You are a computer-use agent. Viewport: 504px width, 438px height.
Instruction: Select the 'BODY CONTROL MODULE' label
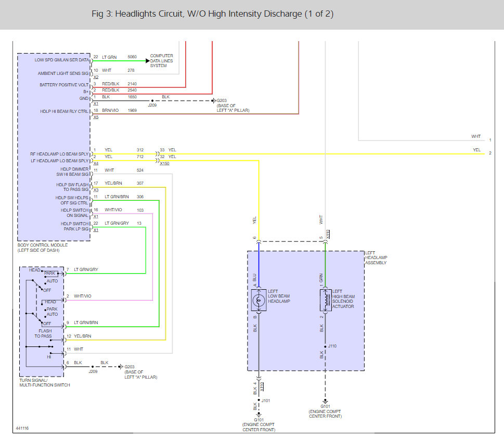tap(43, 245)
